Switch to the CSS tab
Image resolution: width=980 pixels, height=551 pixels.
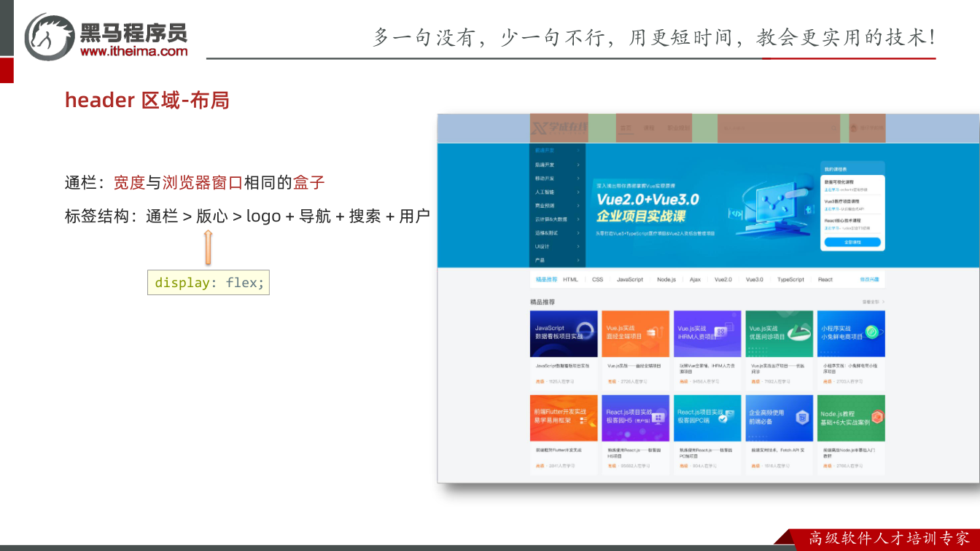click(x=597, y=279)
